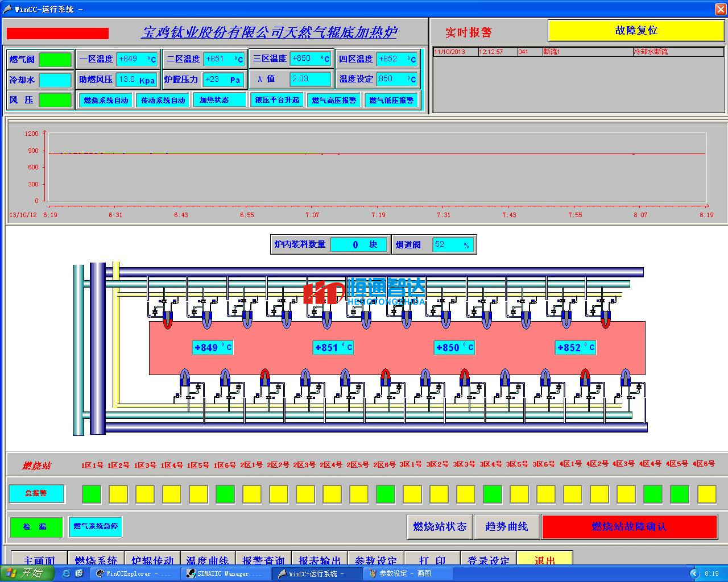Click the 温度设定 value field 850

(x=397, y=79)
